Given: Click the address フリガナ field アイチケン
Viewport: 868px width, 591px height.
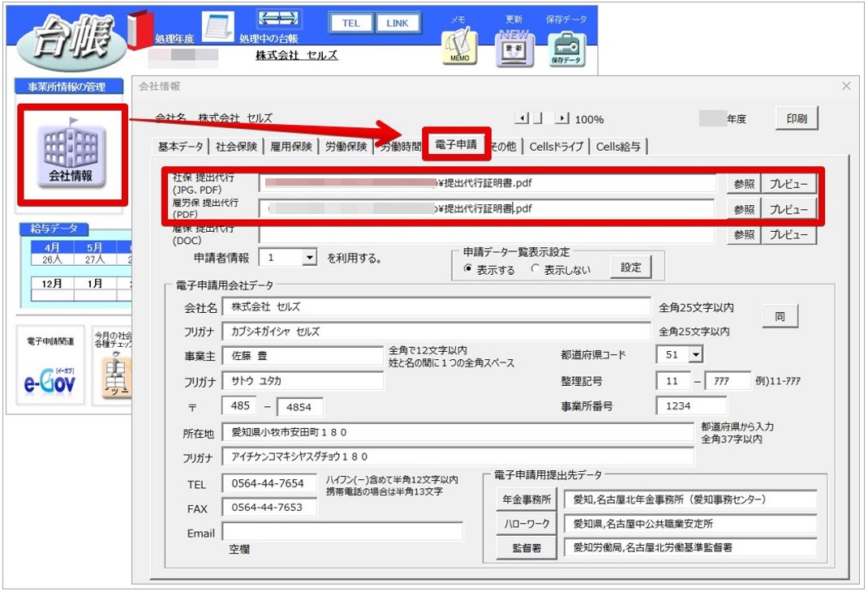Looking at the screenshot, I should pyautogui.click(x=458, y=456).
